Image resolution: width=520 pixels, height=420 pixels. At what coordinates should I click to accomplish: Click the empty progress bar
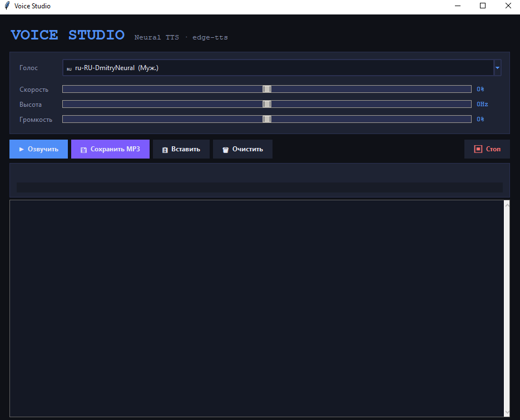pyautogui.click(x=260, y=187)
